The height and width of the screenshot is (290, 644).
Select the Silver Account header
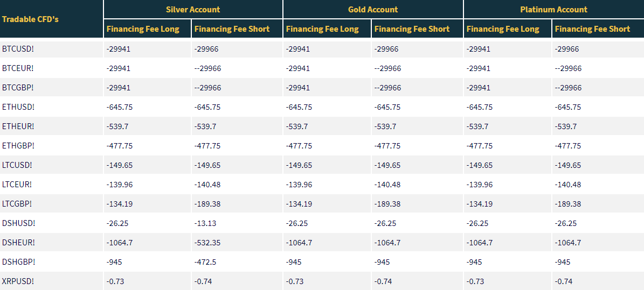tap(193, 10)
